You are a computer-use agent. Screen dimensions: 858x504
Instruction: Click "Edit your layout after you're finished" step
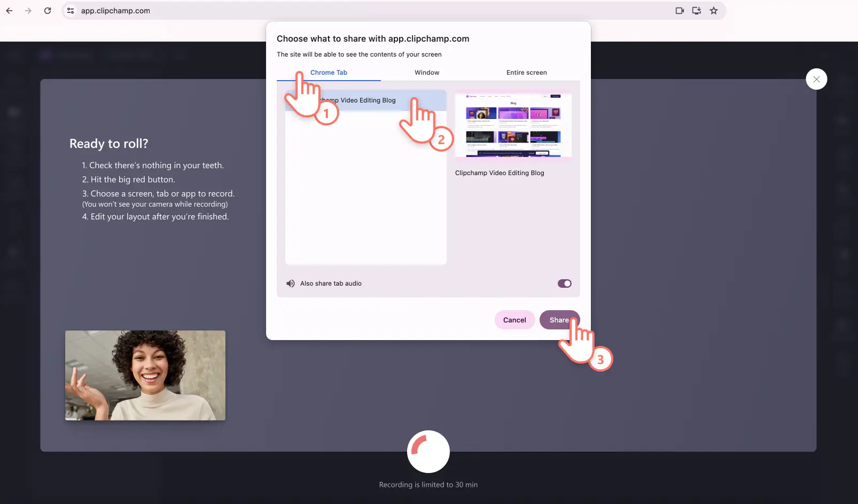click(155, 217)
